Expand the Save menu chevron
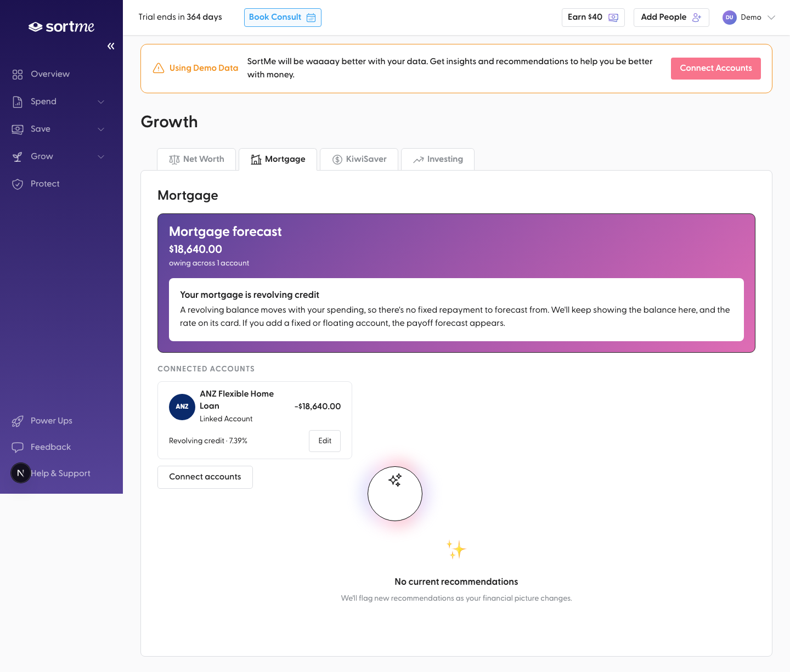 101,129
